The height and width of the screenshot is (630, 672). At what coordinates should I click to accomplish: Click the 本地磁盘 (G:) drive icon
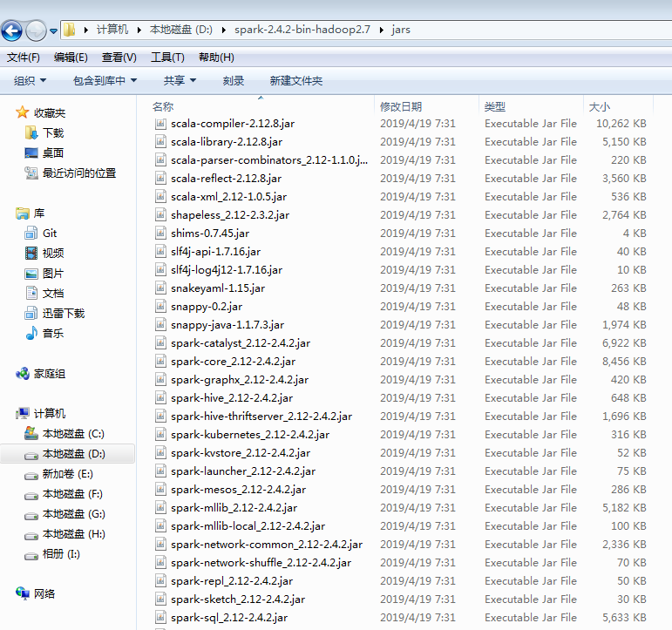(31, 516)
